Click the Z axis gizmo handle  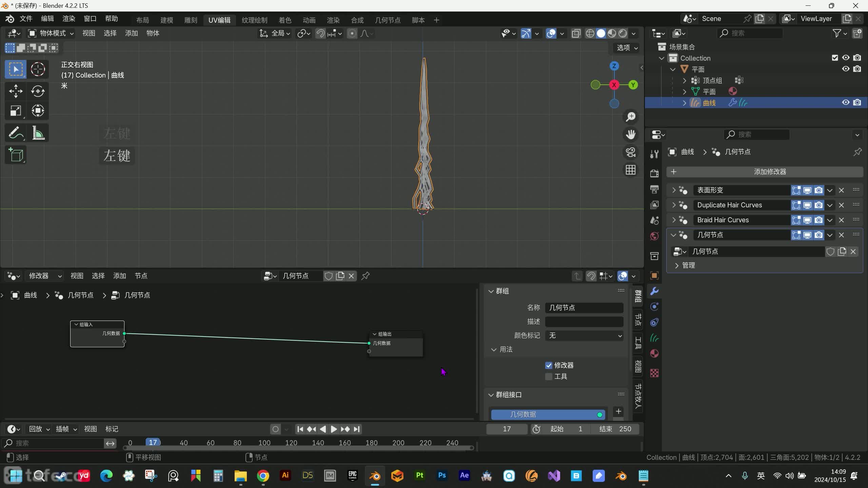coord(614,66)
